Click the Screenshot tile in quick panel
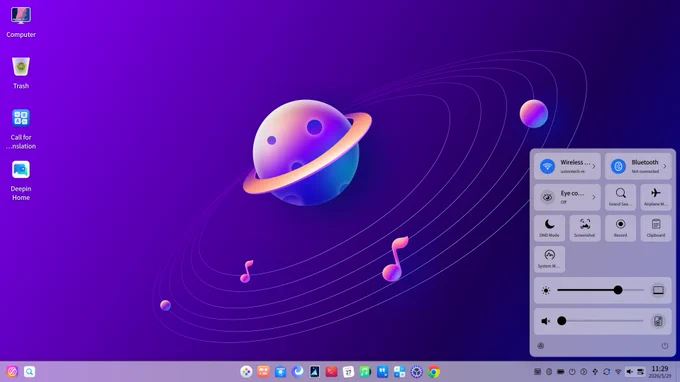 [585, 228]
